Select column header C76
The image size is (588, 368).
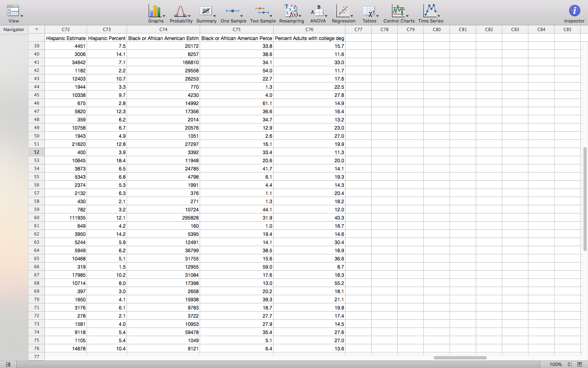tap(309, 29)
